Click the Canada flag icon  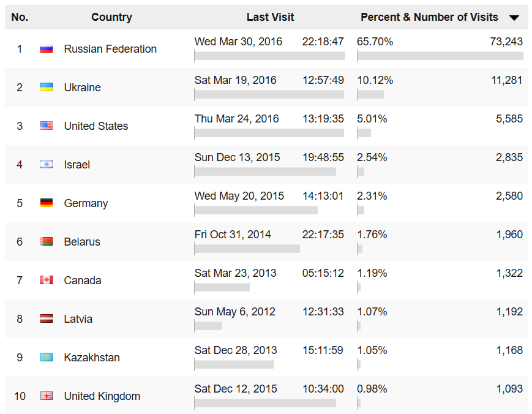[x=47, y=280]
